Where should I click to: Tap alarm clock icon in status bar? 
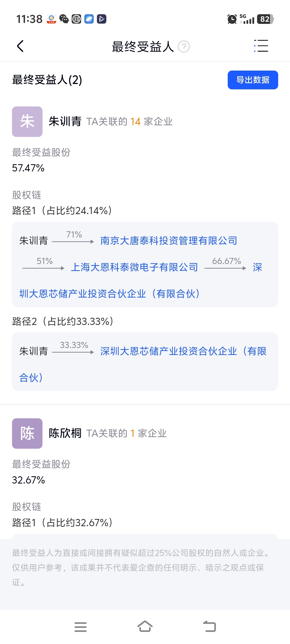point(232,19)
